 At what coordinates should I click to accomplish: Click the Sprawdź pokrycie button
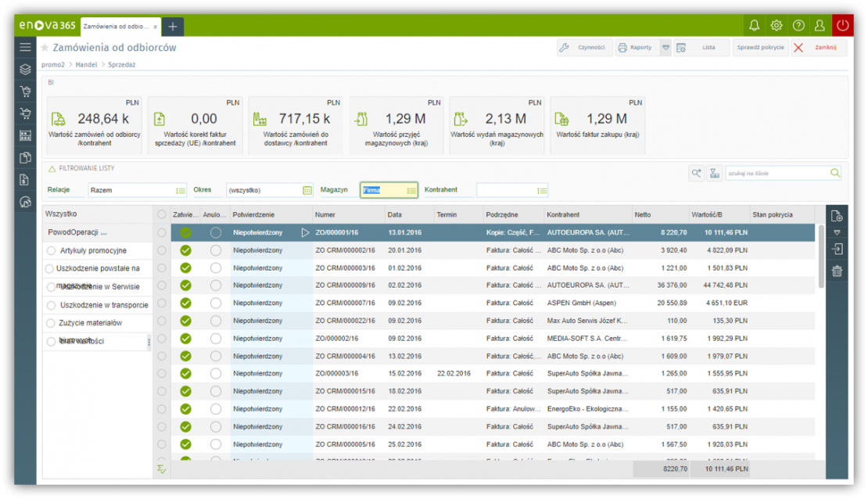tap(760, 48)
